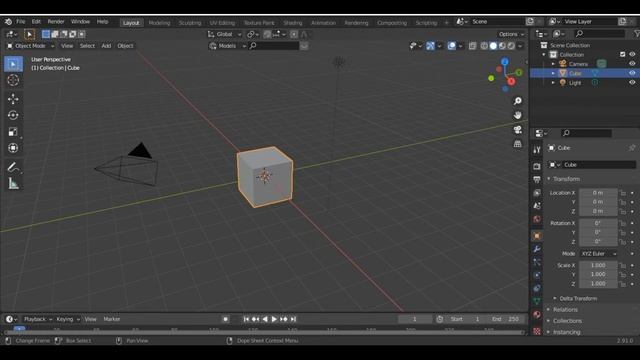The height and width of the screenshot is (360, 640).
Task: Open the Modifier properties wrench tab
Action: click(x=537, y=249)
